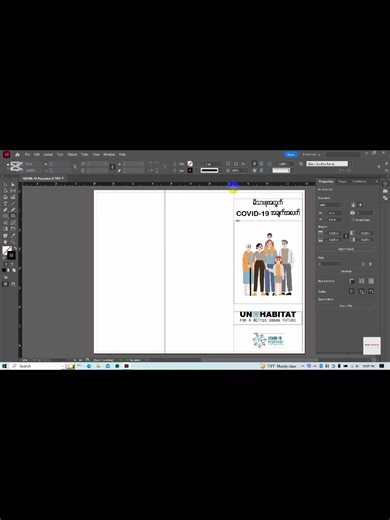Open the Object menu
The image size is (390, 520).
point(72,155)
